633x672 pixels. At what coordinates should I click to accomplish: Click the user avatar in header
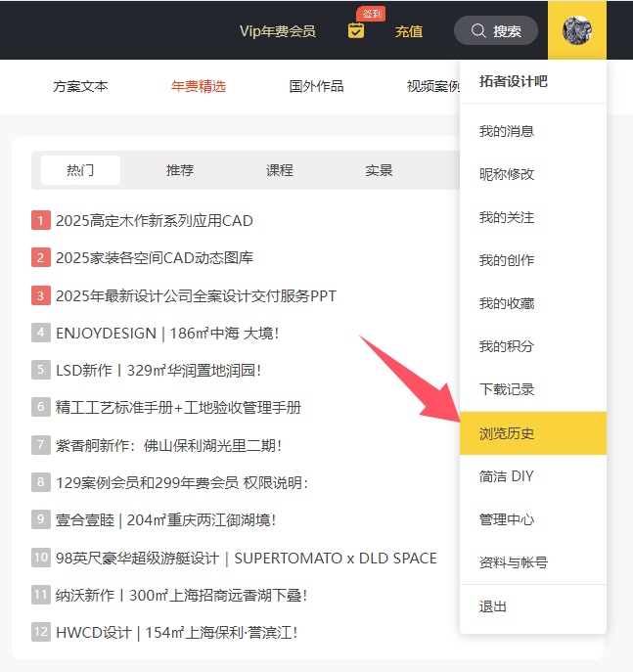[x=577, y=30]
